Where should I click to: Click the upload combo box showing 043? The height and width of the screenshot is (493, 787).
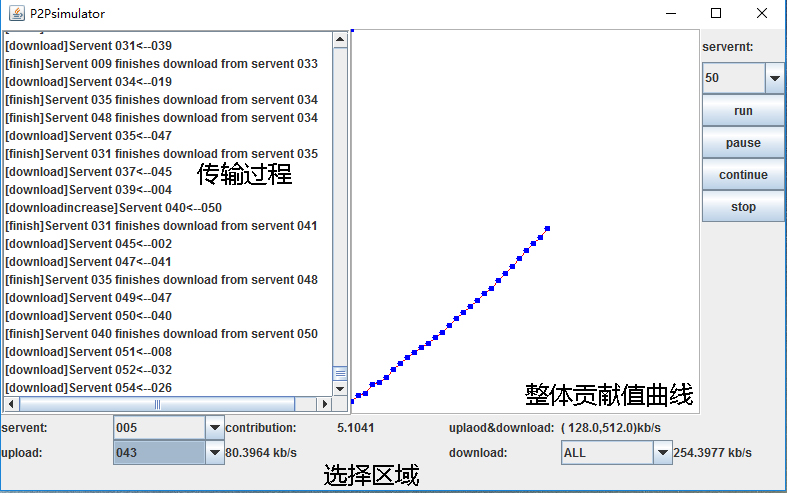click(169, 452)
